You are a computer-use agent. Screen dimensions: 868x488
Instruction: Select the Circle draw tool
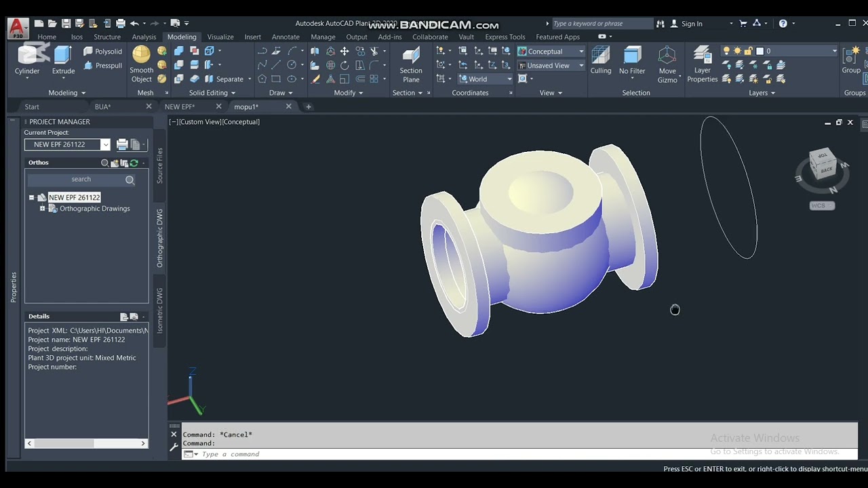292,65
